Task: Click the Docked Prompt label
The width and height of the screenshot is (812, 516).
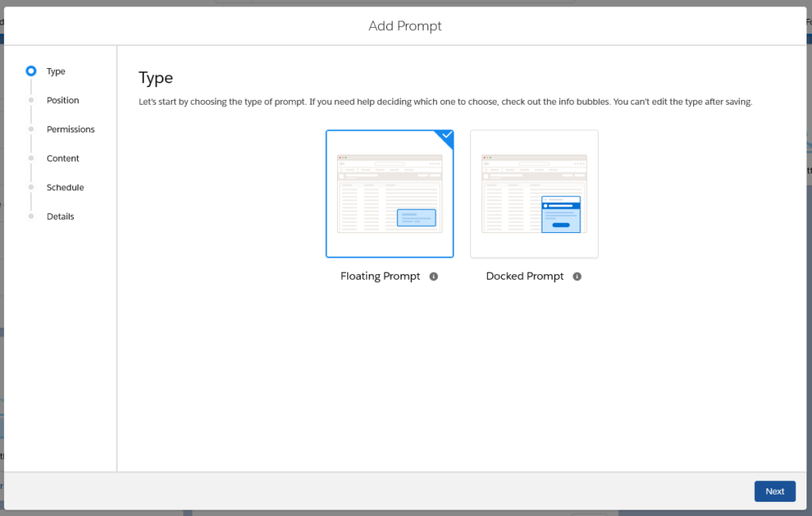Action: point(525,277)
